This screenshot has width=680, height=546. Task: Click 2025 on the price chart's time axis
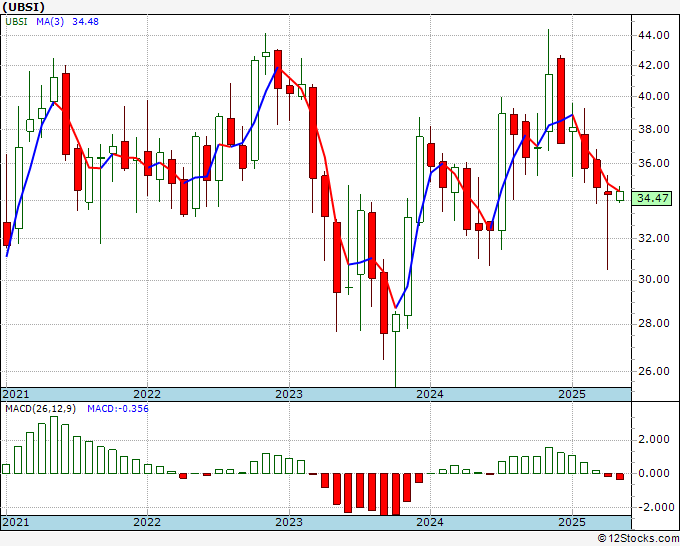point(572,394)
